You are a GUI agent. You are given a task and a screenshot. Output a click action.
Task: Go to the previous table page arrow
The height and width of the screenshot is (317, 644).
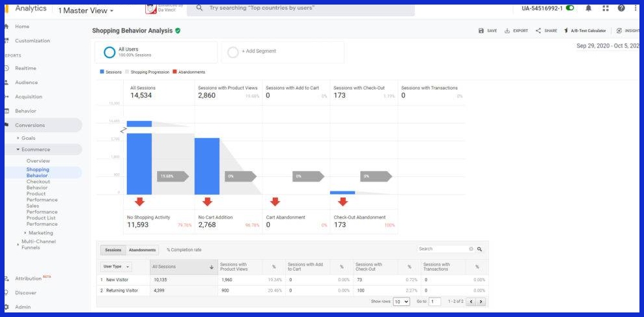coord(471,301)
